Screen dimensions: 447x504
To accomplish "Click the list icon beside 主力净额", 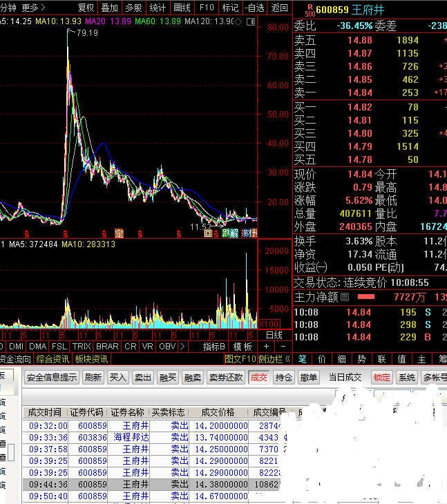I will [345, 297].
